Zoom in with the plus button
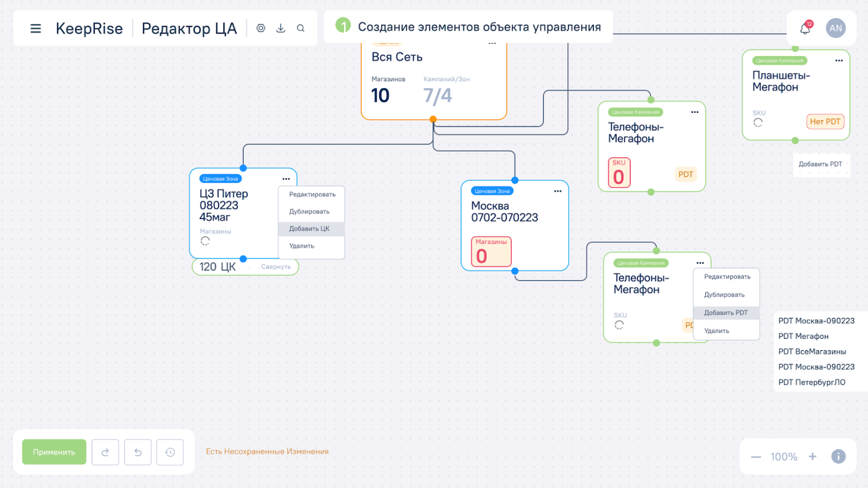The height and width of the screenshot is (488, 868). coord(812,456)
